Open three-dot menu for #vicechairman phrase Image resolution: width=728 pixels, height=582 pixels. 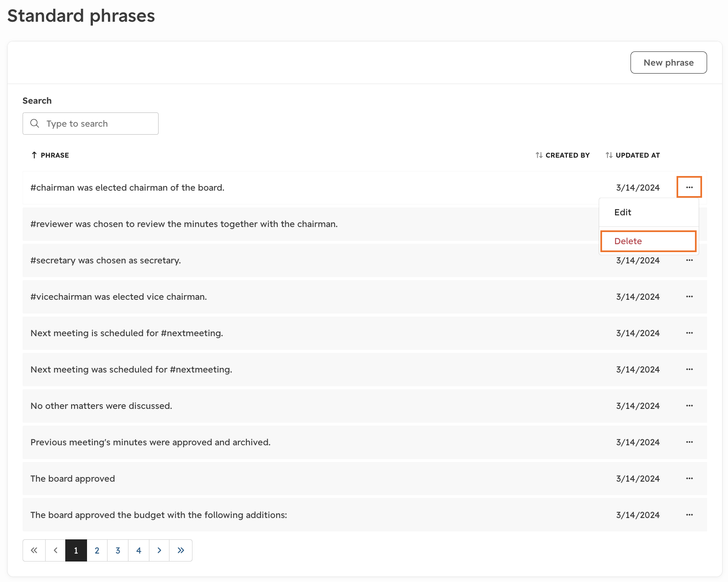pyautogui.click(x=689, y=296)
